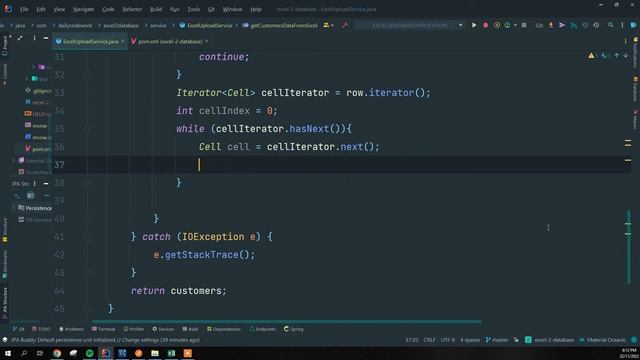The image size is (640, 360).
Task: Open the Terminal tool window
Action: tap(103, 329)
